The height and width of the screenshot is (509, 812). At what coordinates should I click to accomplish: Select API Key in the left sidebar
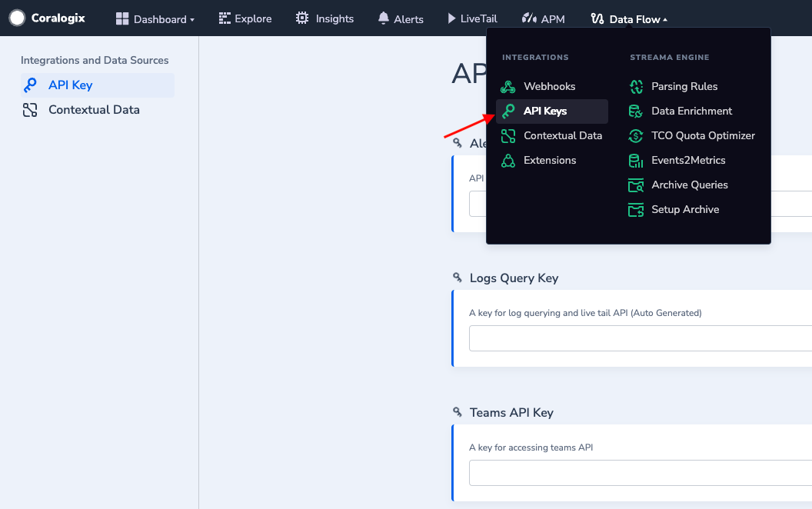pyautogui.click(x=70, y=85)
